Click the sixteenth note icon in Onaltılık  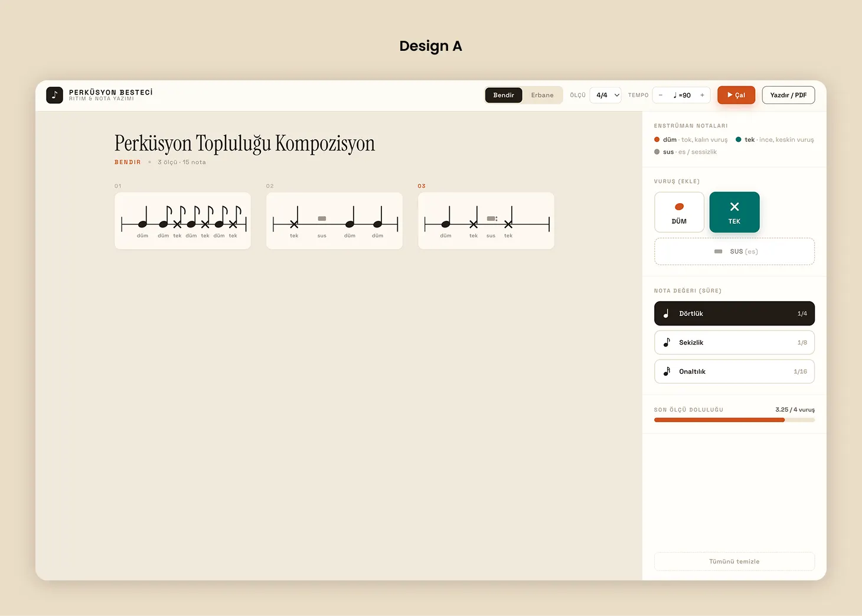pos(667,371)
